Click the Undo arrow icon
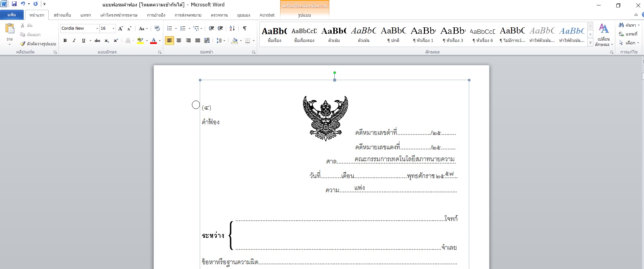 (x=23, y=4)
